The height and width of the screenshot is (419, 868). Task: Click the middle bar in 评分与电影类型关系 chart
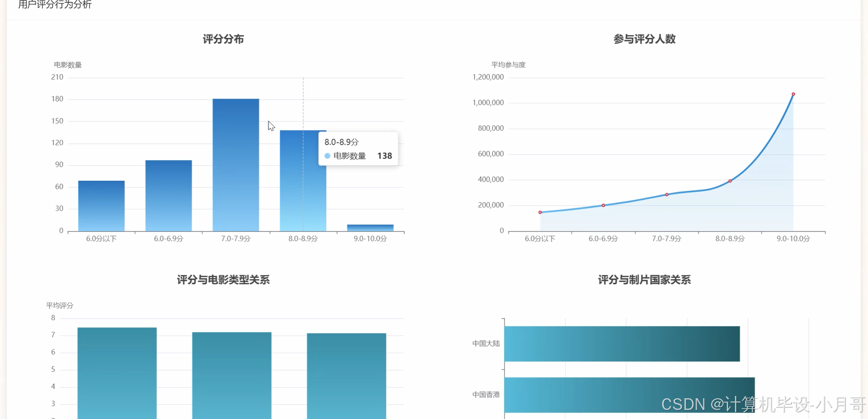point(232,376)
